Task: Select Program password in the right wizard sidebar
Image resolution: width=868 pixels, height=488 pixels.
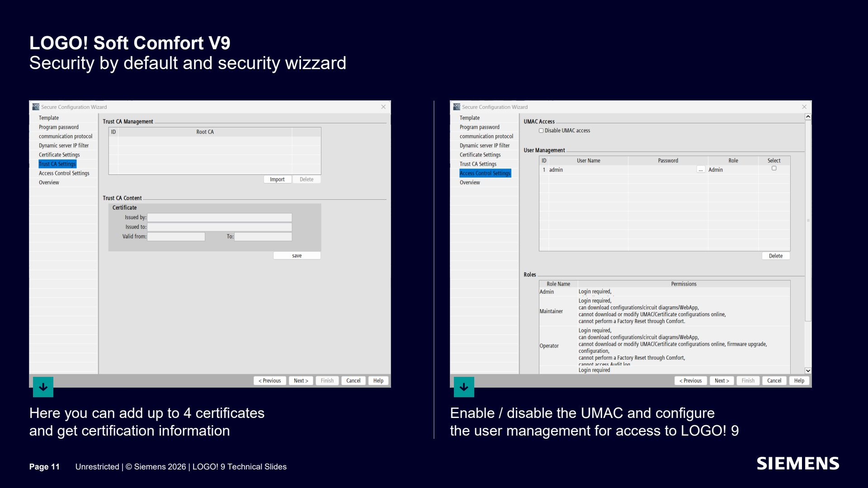Action: tap(480, 127)
